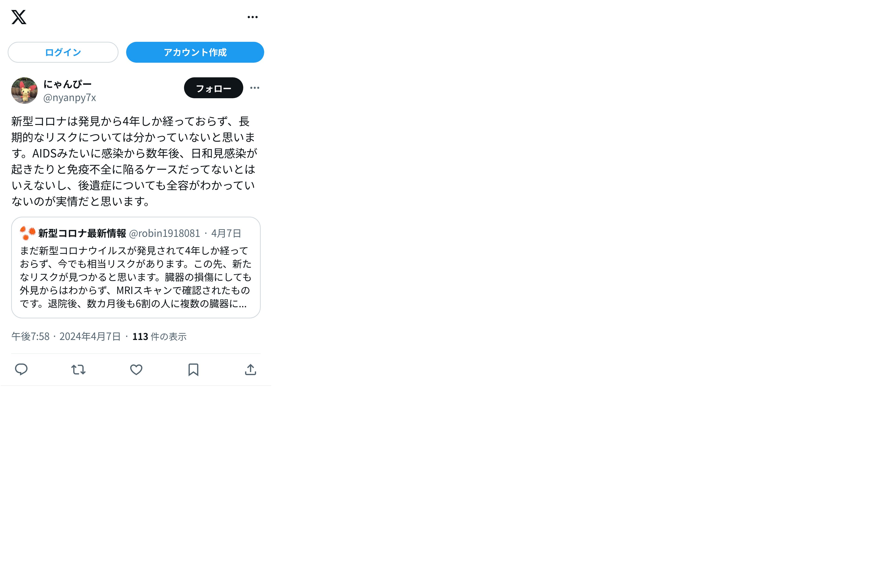Image resolution: width=895 pixels, height=588 pixels.
Task: Follow にゃんぴー with the フォロー button
Action: click(213, 88)
